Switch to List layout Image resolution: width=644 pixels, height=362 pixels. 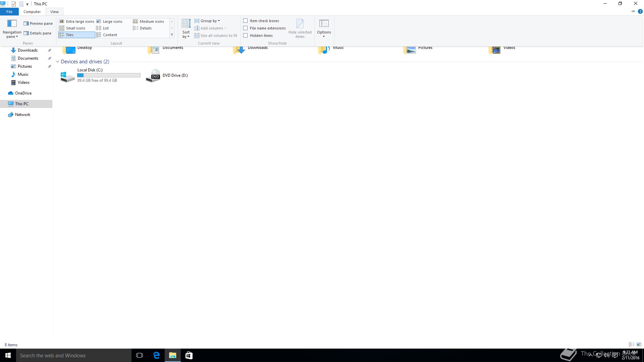pyautogui.click(x=103, y=28)
